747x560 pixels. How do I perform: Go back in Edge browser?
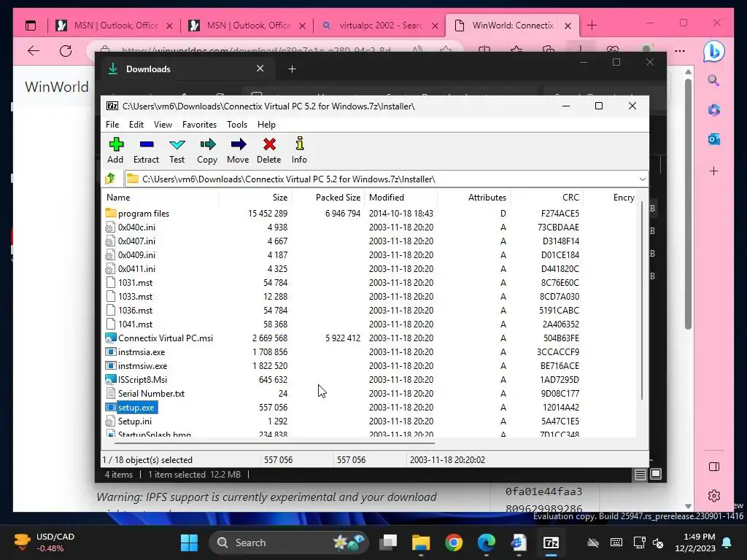point(34,51)
